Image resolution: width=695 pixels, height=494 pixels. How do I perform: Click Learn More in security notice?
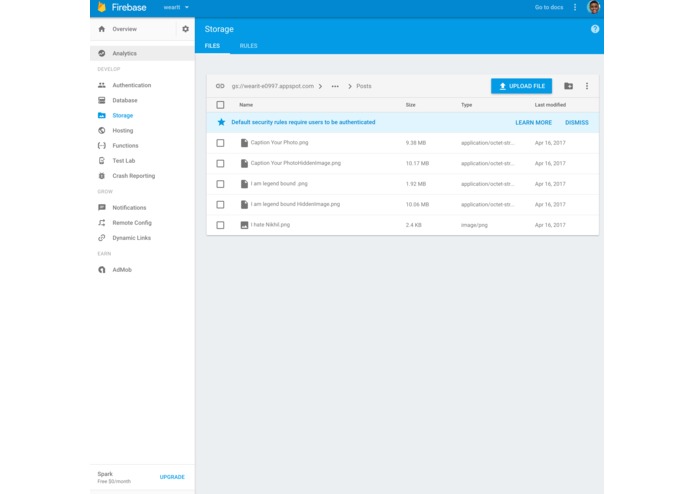coord(533,122)
